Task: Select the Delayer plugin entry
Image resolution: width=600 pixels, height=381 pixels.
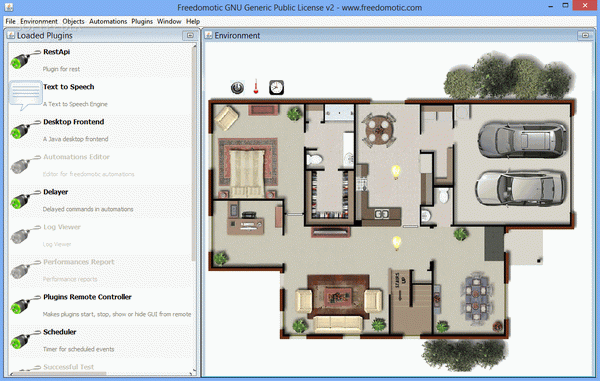Action: pos(100,200)
